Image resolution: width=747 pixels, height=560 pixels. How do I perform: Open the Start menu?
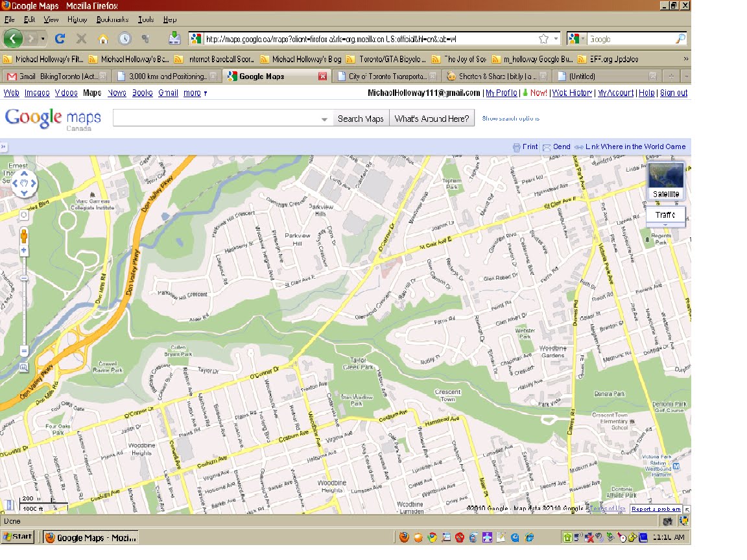point(18,537)
